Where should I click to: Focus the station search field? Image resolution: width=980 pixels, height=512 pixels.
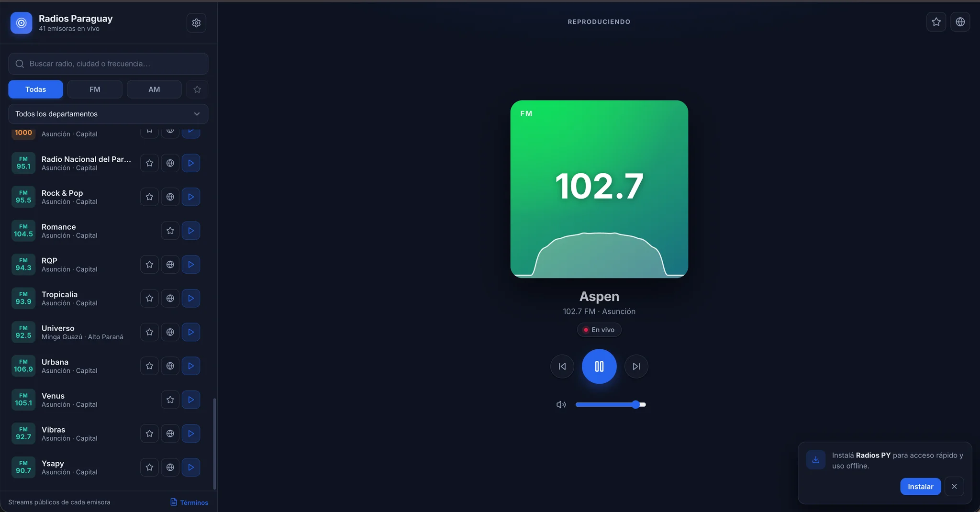(108, 64)
